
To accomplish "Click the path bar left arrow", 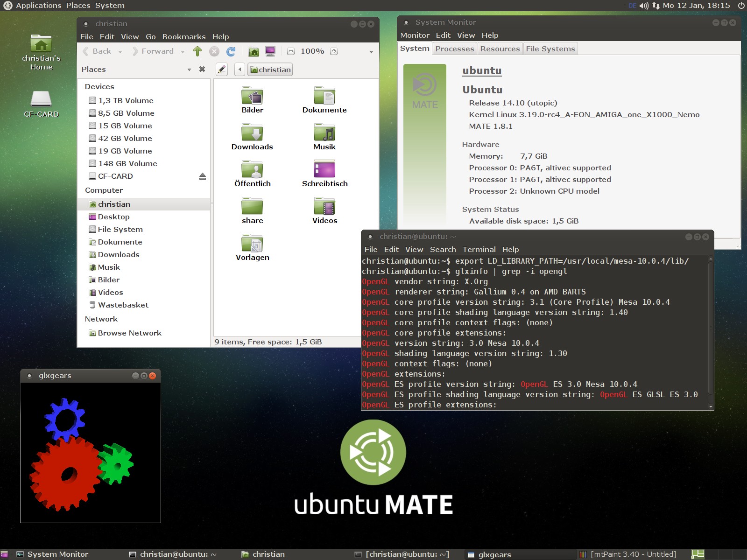I will click(240, 70).
